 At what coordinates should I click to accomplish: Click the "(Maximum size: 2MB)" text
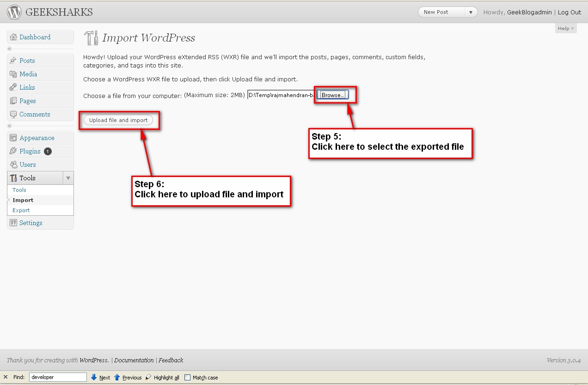pyautogui.click(x=214, y=95)
